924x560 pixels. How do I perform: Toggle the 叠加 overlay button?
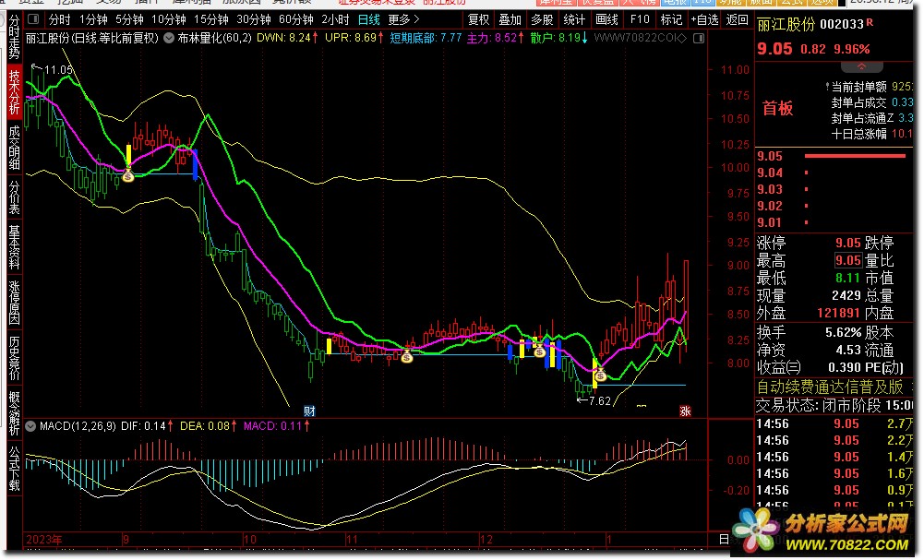click(510, 19)
